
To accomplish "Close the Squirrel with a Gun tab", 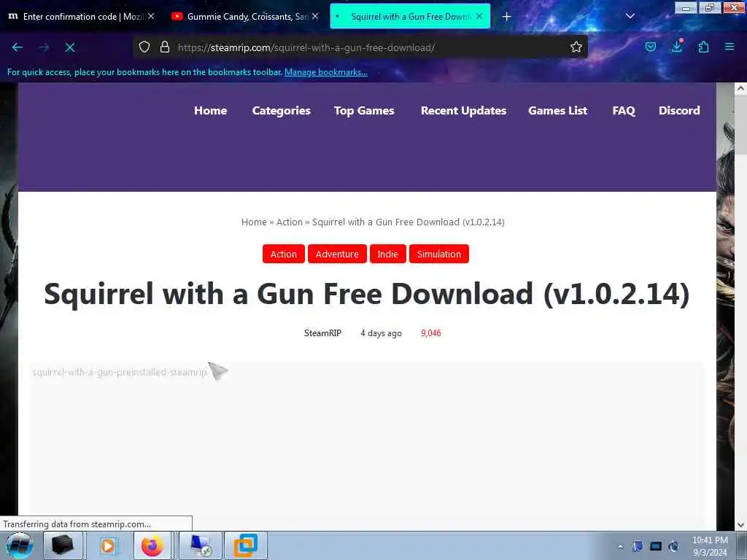I will [x=479, y=16].
